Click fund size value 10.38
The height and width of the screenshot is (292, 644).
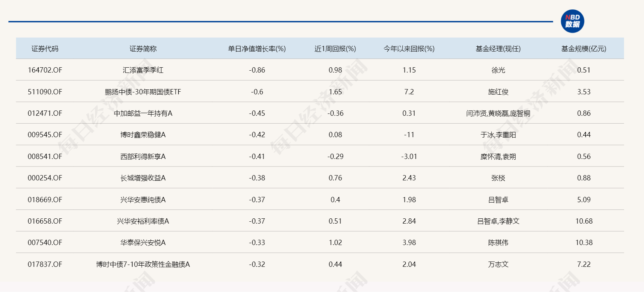pyautogui.click(x=584, y=242)
